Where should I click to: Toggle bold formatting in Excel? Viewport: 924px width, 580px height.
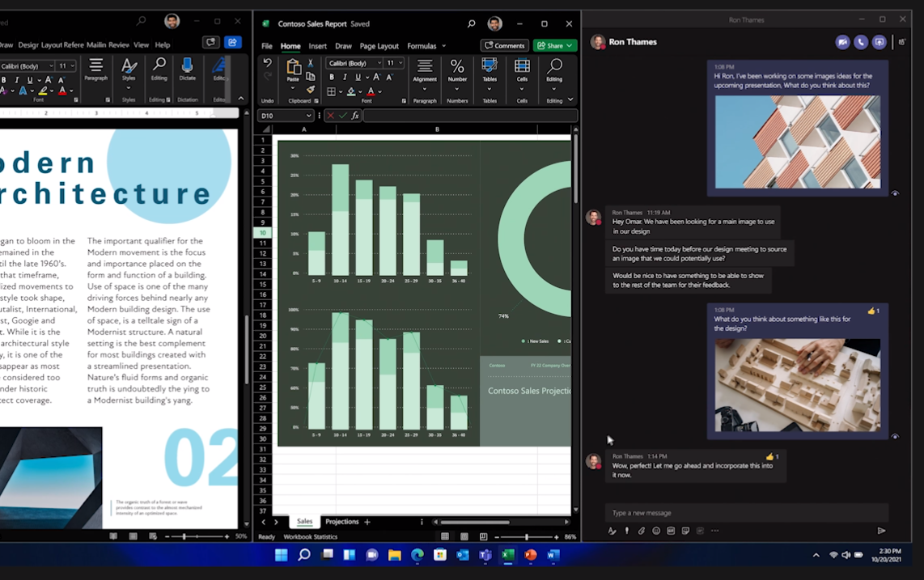tap(330, 78)
